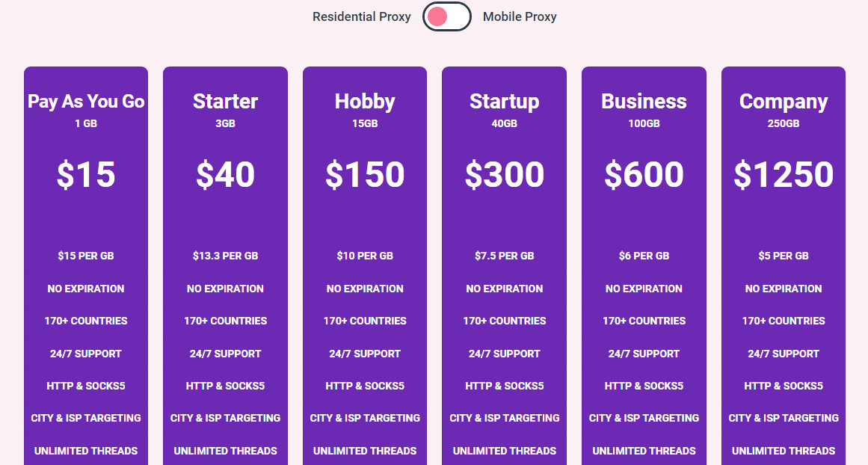Viewport: 868px width, 465px height.
Task: Select the Residential Proxy label
Action: [x=362, y=16]
